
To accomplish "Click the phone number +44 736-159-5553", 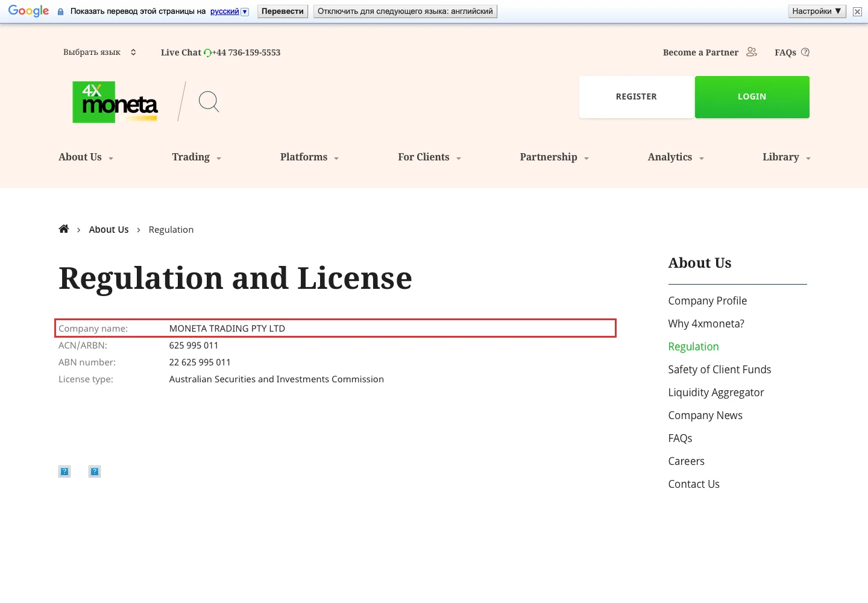I will [247, 52].
